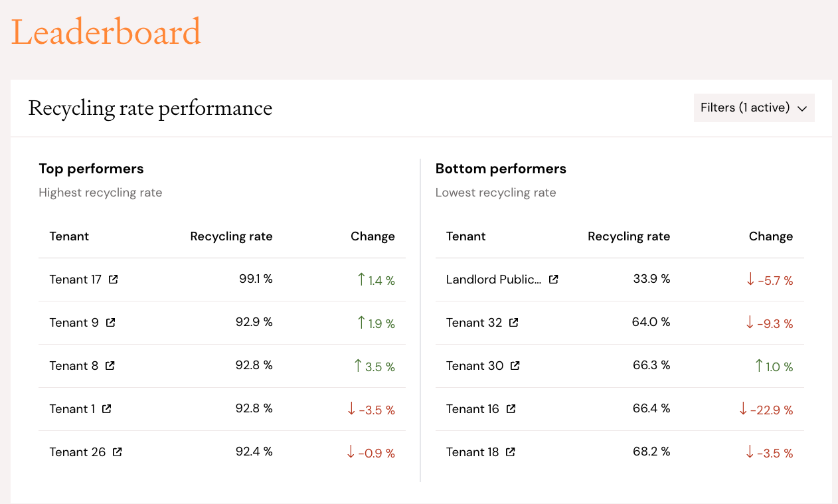
Task: Click Tenant 32 change value -9.3 %
Action: click(x=769, y=323)
